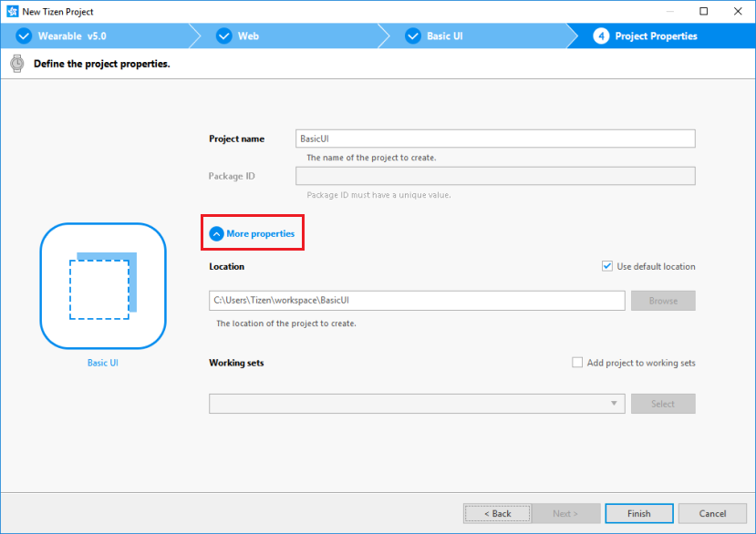Viewport: 756px width, 534px height.
Task: Click the checkmark icon beside Web step
Action: click(223, 36)
